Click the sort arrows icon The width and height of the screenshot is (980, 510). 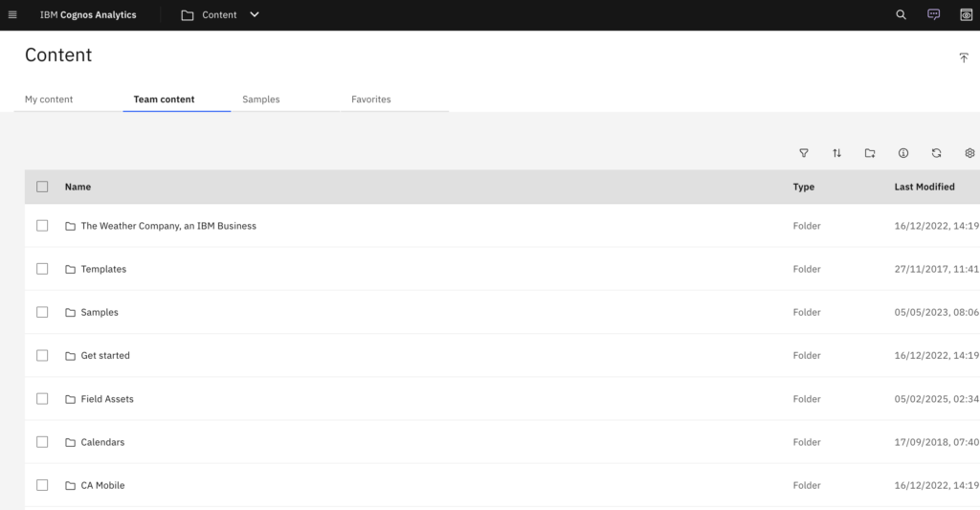coord(837,153)
